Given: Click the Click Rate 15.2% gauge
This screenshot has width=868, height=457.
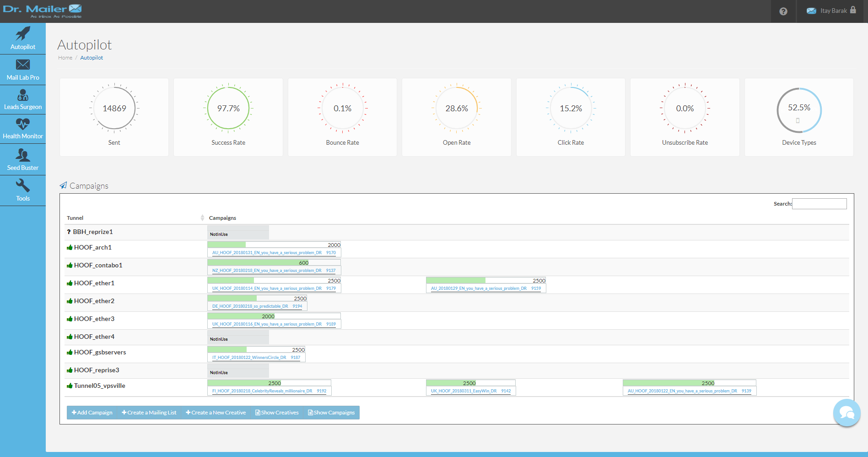Looking at the screenshot, I should pos(571,109).
